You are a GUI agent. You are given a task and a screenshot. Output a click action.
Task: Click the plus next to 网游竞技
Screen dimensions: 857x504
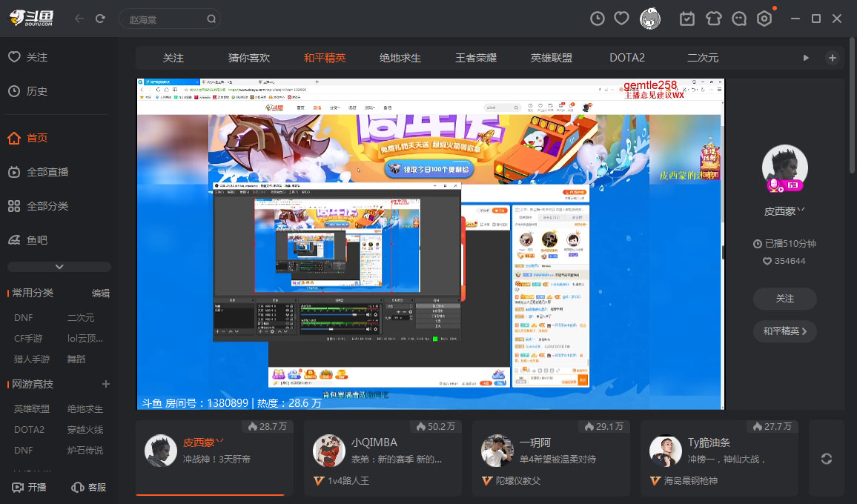coord(105,384)
